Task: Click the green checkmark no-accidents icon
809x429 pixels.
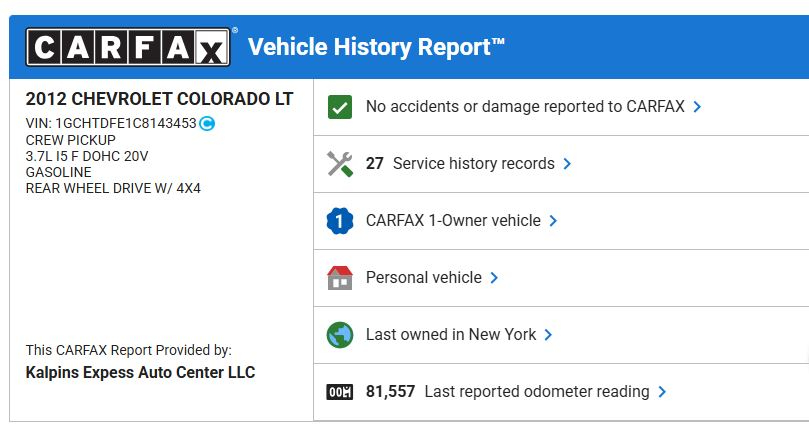Action: click(x=340, y=107)
